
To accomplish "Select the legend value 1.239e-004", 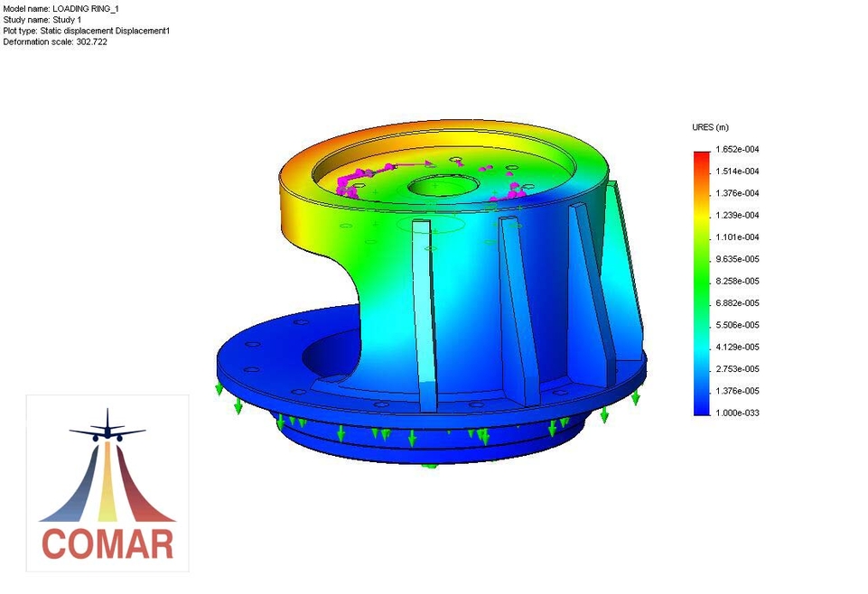I will point(737,215).
